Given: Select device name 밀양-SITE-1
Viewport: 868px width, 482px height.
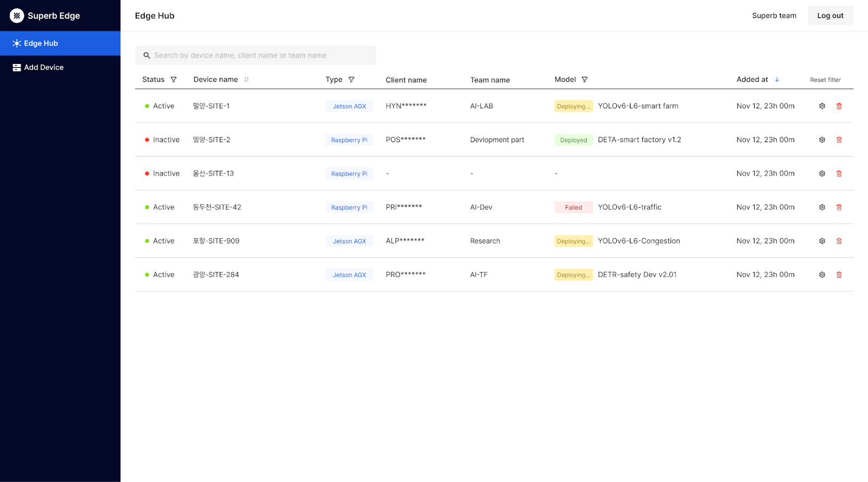Looking at the screenshot, I should pos(211,106).
